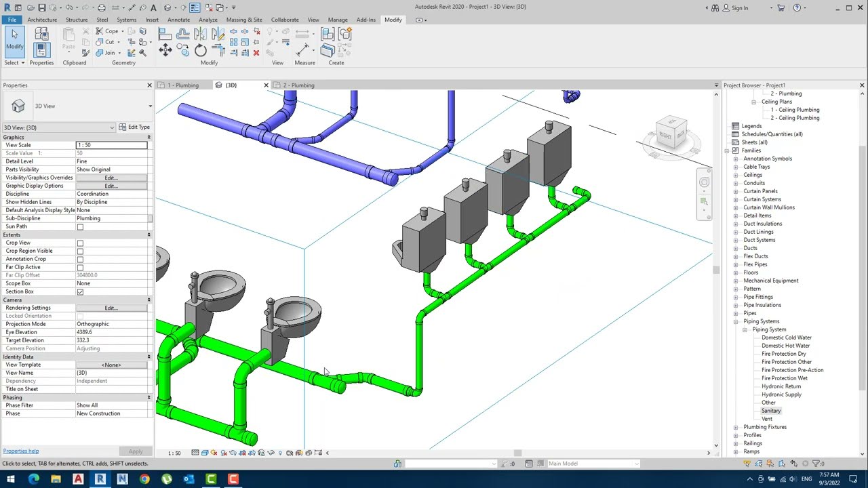
Task: Open the steering wheel navigation tool
Action: click(x=704, y=182)
